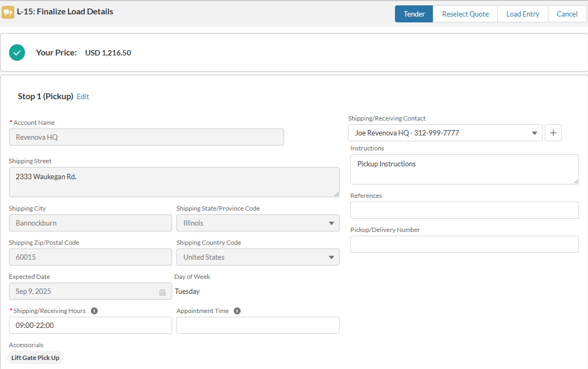588x369 pixels.
Task: Click into the Instructions text area
Action: pyautogui.click(x=465, y=169)
